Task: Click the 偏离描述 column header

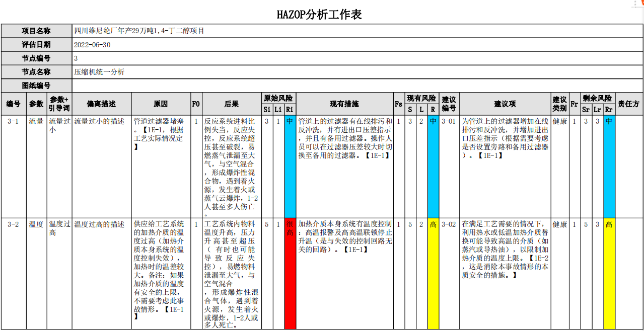Action: point(102,104)
